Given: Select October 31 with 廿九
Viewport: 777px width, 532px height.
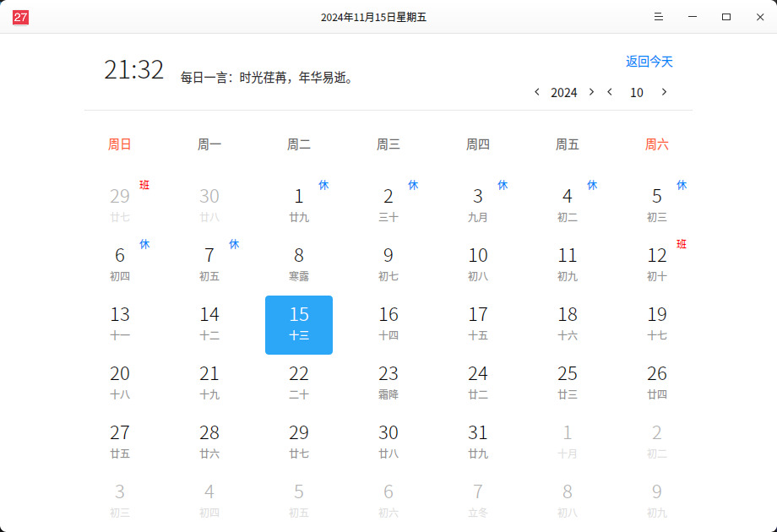Looking at the screenshot, I should 478,442.
